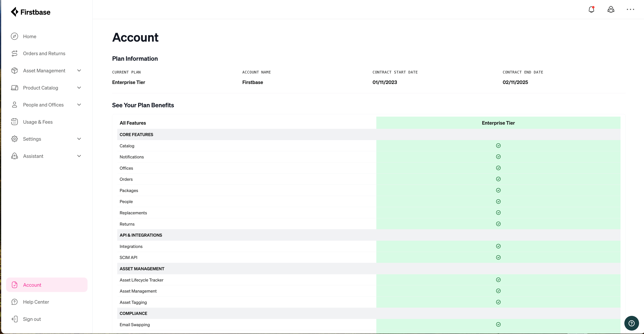Click the SCIM API row checkmark
Viewport: 644px width, 334px height.
498,257
